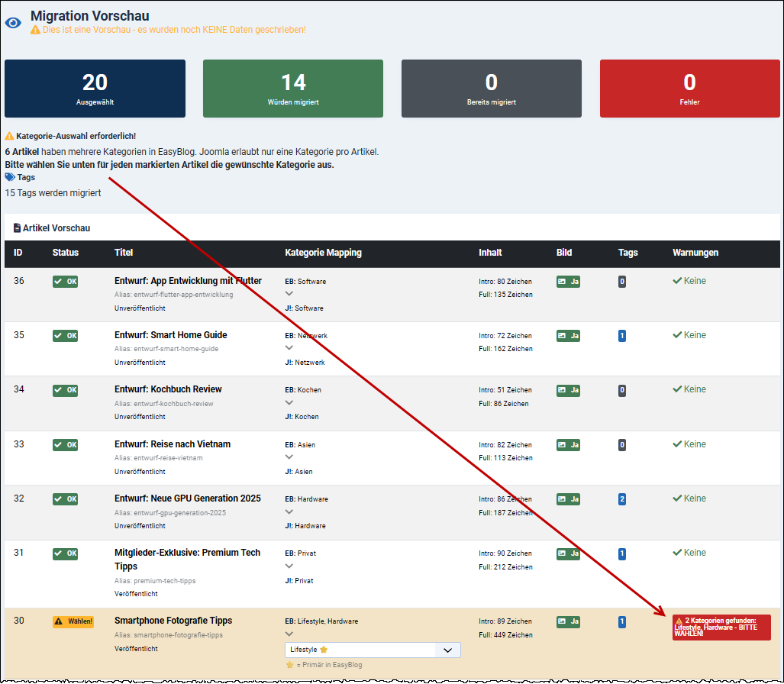Click the star icon marking Primär in EasyBlog

coord(289,663)
